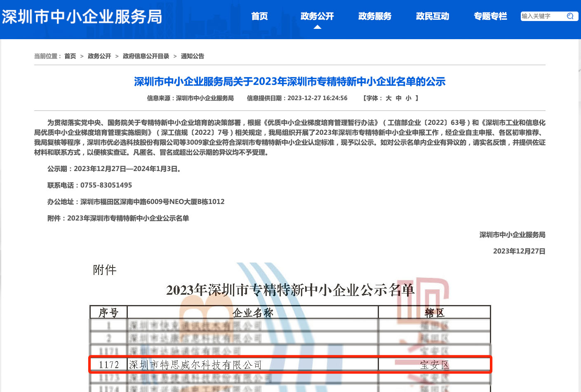
Task: Click the 附件 attachment name line
Action: pos(118,218)
